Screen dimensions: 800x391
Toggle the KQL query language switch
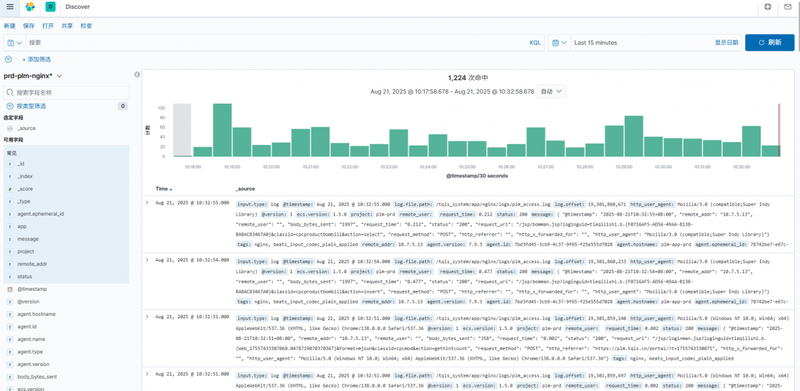535,43
